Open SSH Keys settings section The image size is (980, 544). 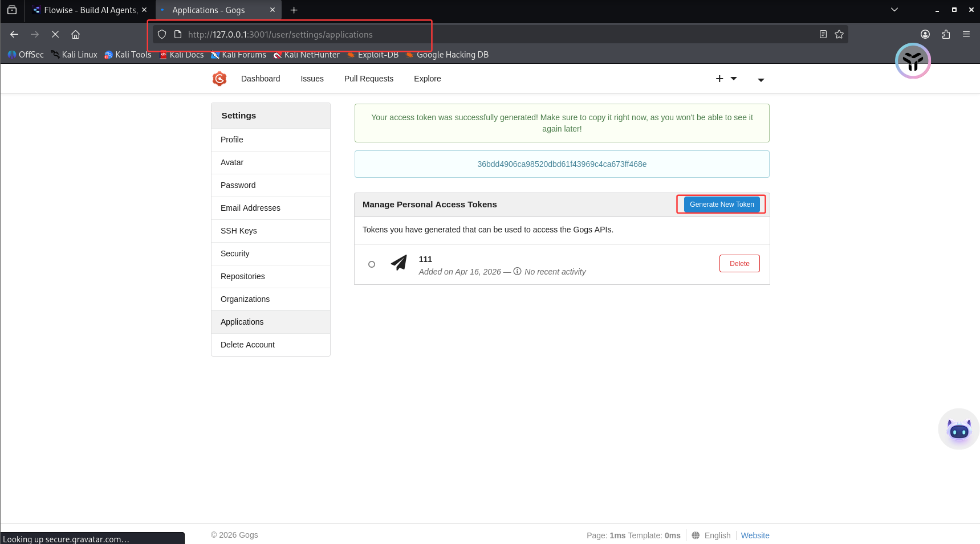tap(239, 231)
